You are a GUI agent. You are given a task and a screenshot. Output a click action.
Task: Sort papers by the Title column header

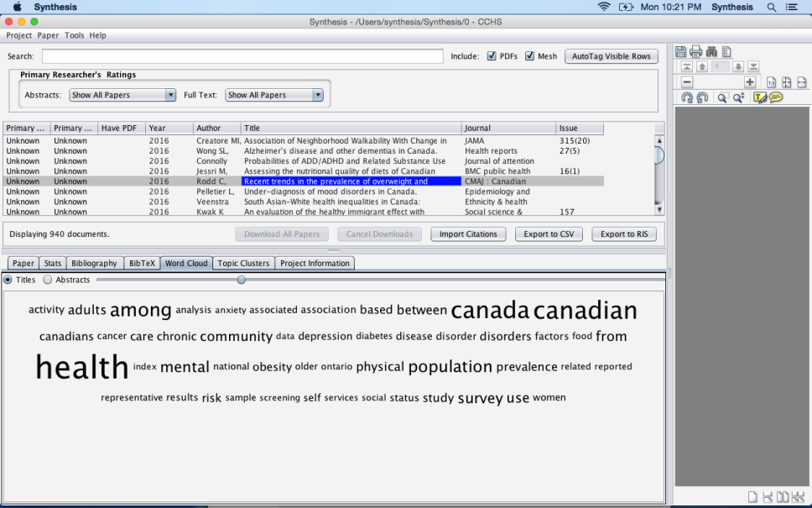(x=351, y=128)
